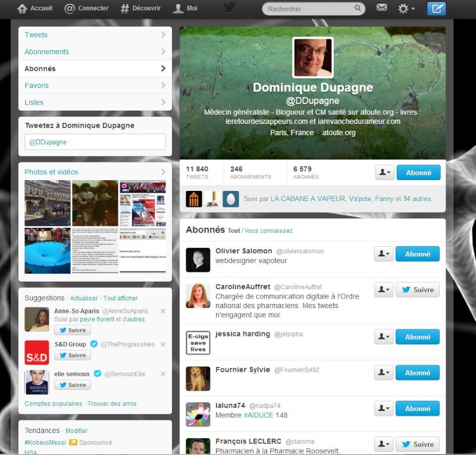476x455 pixels.
Task: Open Olivier Salomon's avatar
Action: coord(198,260)
